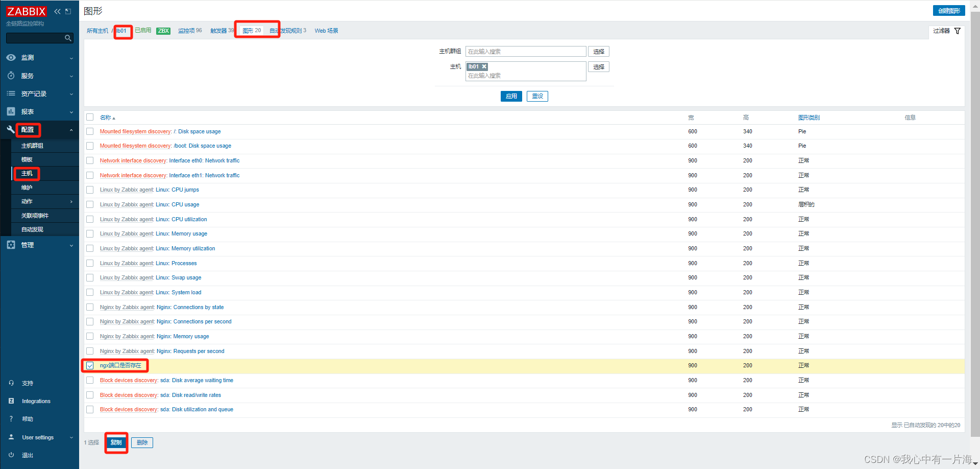This screenshot has height=469, width=980.
Task: Open the Nginx: Memory usage graph link
Action: pyautogui.click(x=183, y=336)
